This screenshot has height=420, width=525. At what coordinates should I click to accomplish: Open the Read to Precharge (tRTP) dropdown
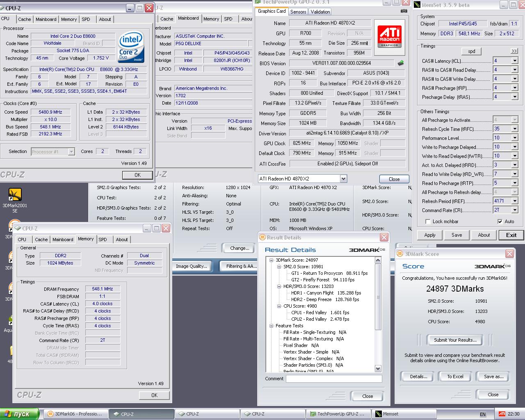[x=515, y=183]
